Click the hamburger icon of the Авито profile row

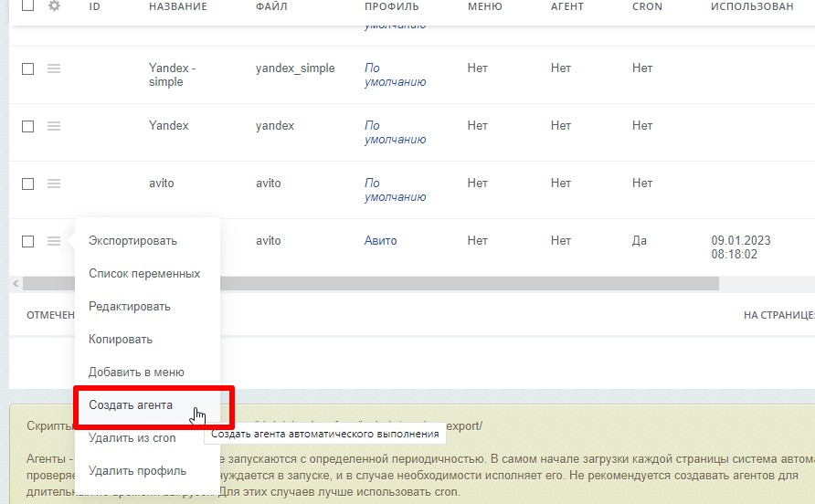tap(54, 241)
